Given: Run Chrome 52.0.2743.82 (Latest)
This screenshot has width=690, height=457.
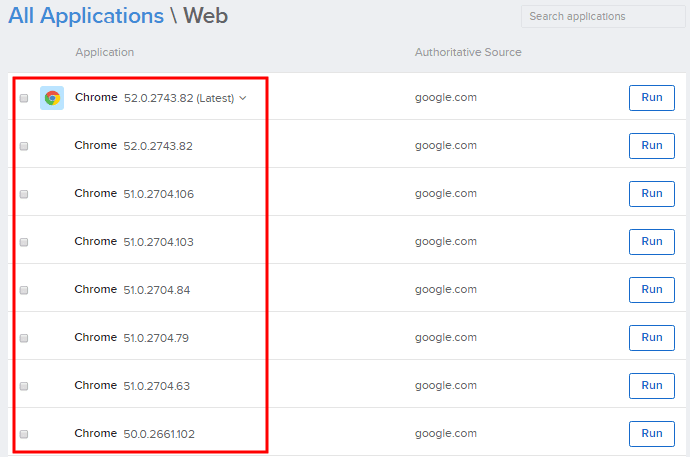Looking at the screenshot, I should tap(652, 98).
